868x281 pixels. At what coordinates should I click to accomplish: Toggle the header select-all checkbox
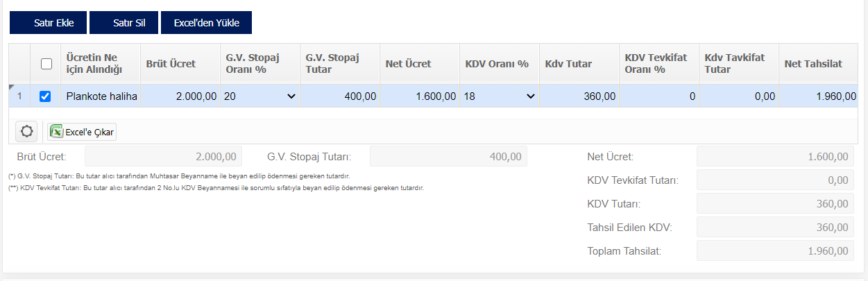[46, 64]
